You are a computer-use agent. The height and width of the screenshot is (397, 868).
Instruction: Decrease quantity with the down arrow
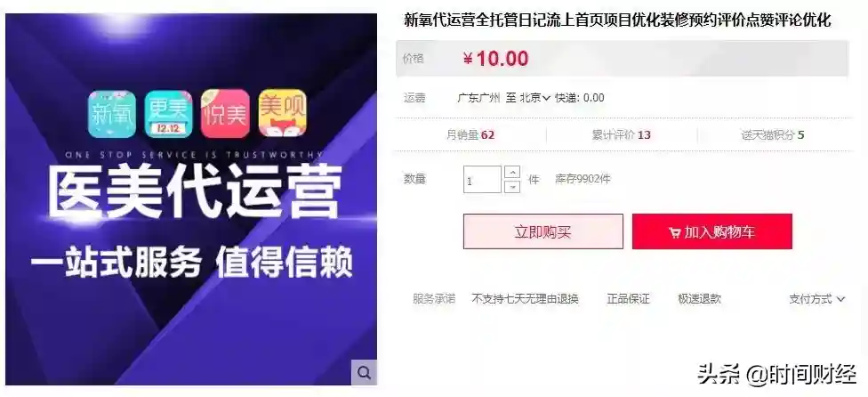[x=513, y=187]
